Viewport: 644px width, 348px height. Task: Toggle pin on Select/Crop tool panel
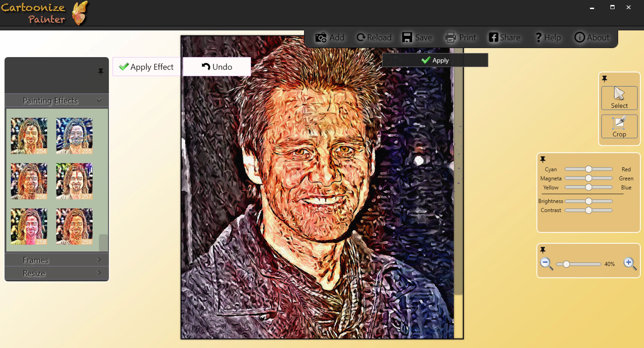coord(605,79)
